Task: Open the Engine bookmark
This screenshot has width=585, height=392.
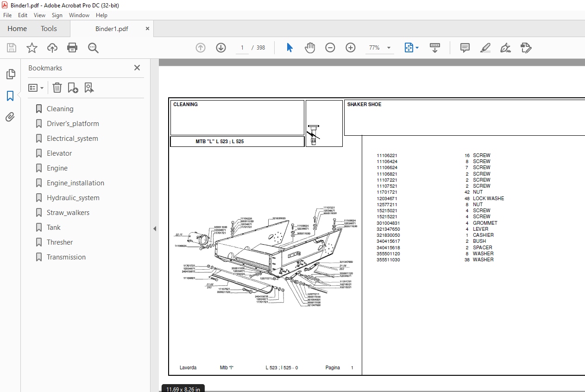Action: [x=57, y=168]
